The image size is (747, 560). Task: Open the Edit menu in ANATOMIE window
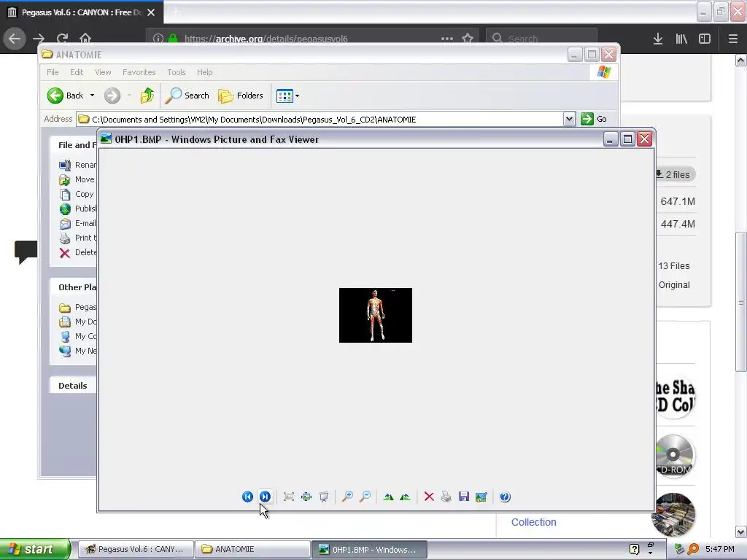coord(77,72)
